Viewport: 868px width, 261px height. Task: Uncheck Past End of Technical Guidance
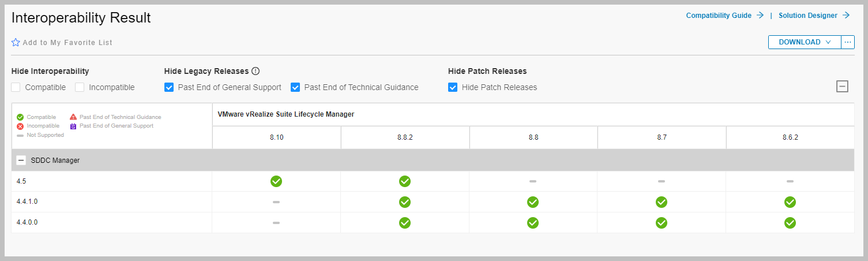pos(295,87)
